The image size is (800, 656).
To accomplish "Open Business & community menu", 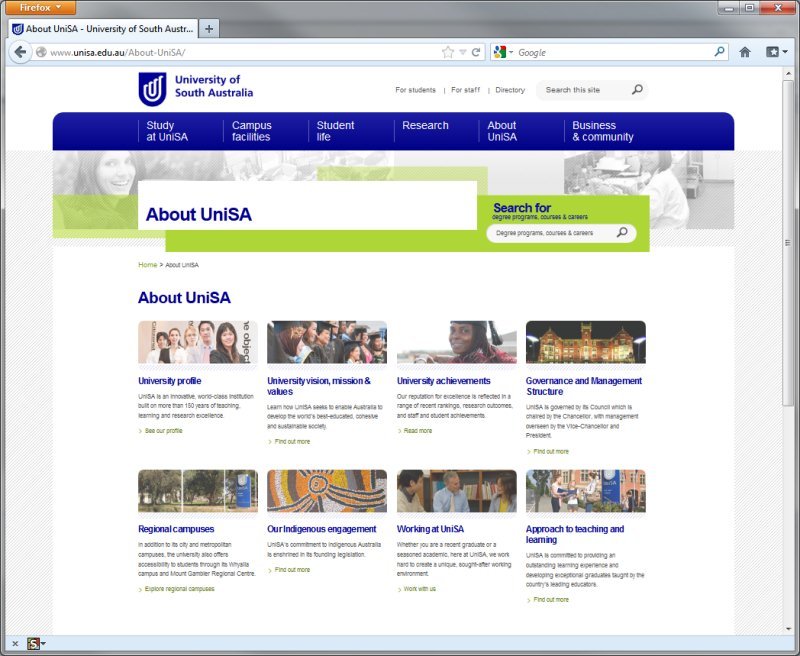I will coord(603,131).
